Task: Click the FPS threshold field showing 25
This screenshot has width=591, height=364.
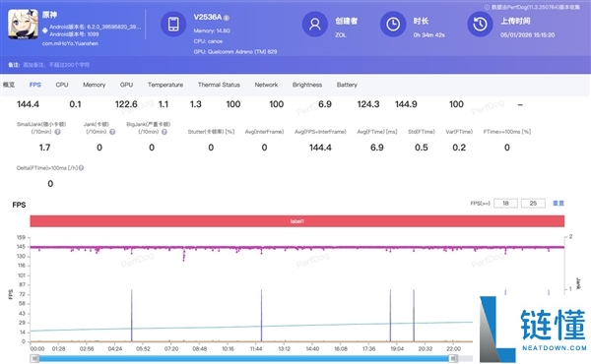Action: [533, 204]
